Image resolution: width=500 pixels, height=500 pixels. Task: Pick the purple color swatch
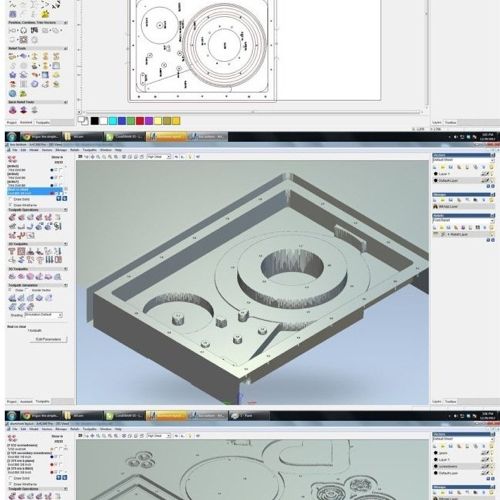(x=149, y=121)
